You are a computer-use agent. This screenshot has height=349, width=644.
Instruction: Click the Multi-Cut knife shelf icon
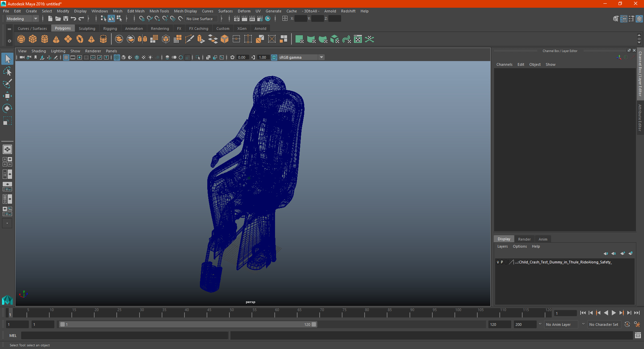(190, 39)
